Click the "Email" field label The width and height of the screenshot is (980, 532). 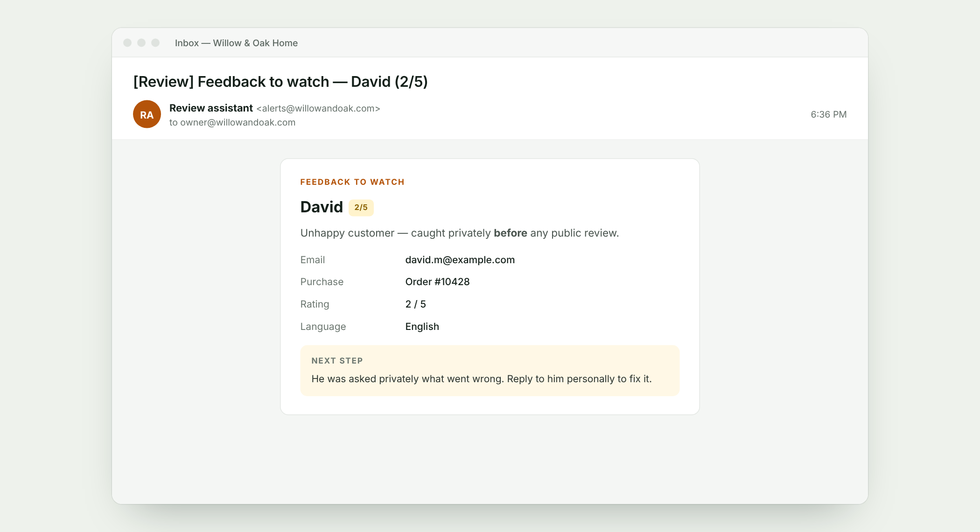(313, 260)
